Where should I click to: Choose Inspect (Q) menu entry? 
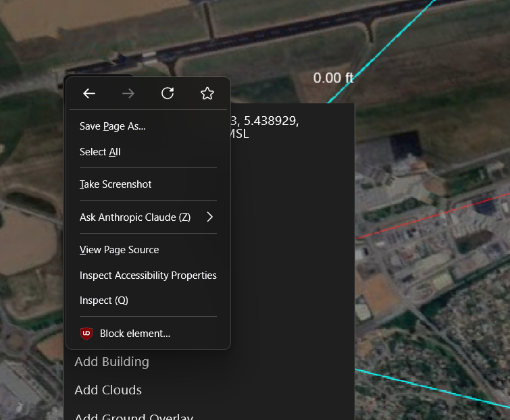point(104,300)
